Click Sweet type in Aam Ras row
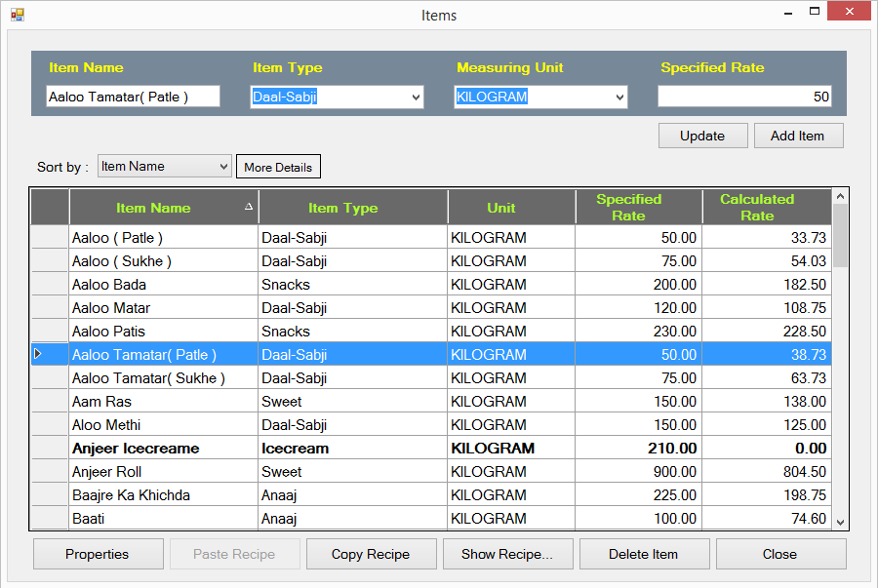878x588 pixels. (x=353, y=402)
